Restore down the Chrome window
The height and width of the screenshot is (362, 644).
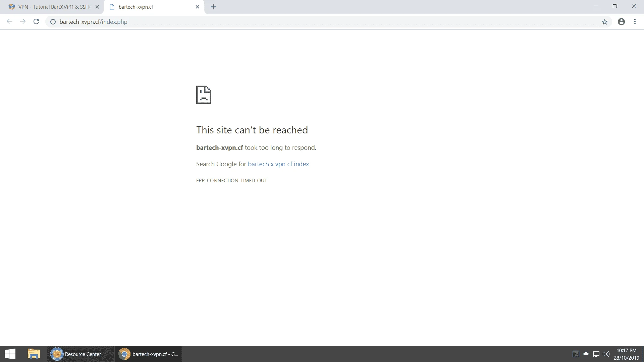(615, 6)
